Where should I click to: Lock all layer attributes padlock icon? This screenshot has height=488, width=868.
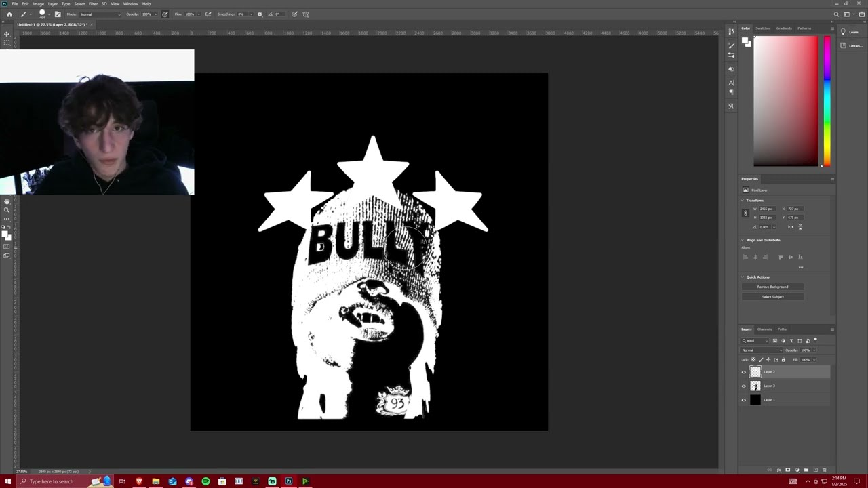point(783,359)
